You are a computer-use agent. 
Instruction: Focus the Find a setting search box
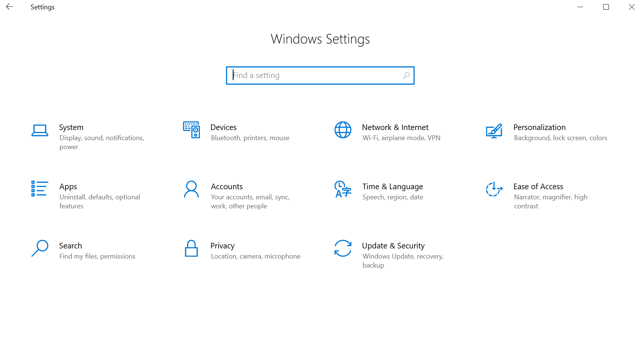pyautogui.click(x=314, y=76)
